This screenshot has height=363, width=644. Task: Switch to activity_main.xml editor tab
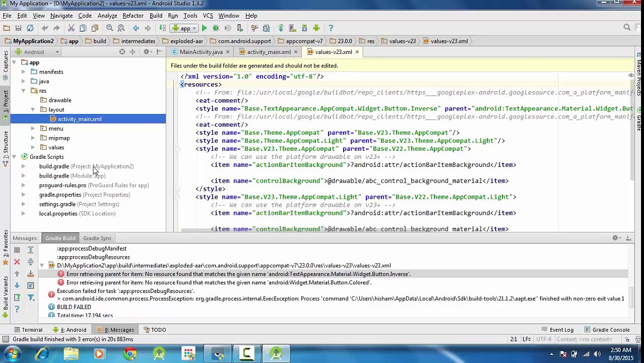click(x=269, y=52)
